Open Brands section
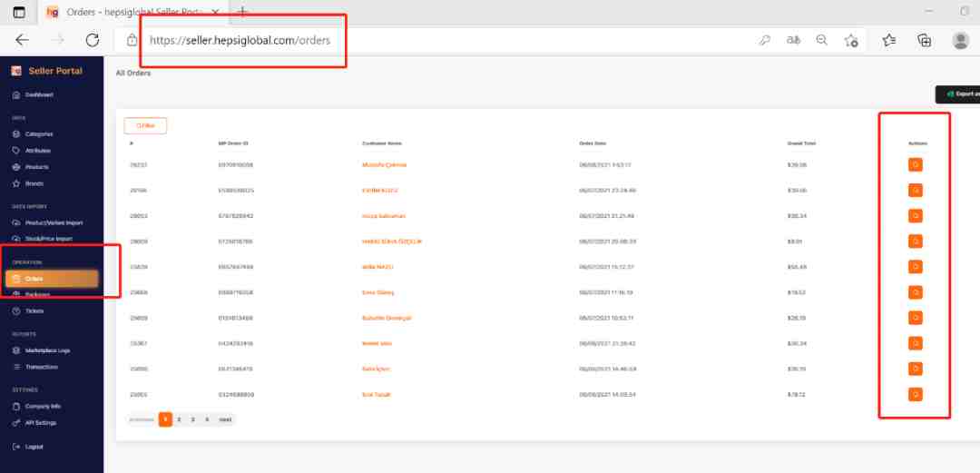The height and width of the screenshot is (473, 980). pos(28,184)
